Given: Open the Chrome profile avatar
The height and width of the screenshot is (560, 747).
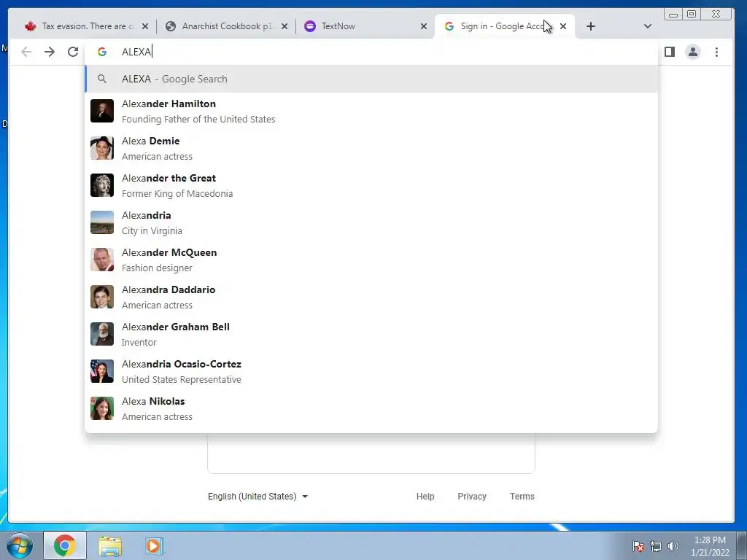Looking at the screenshot, I should [x=693, y=52].
